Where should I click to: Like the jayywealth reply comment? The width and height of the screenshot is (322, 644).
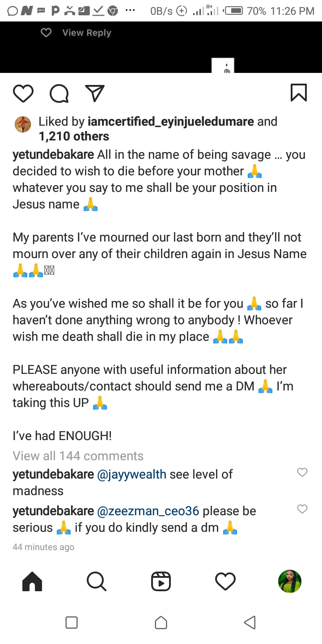point(302,472)
